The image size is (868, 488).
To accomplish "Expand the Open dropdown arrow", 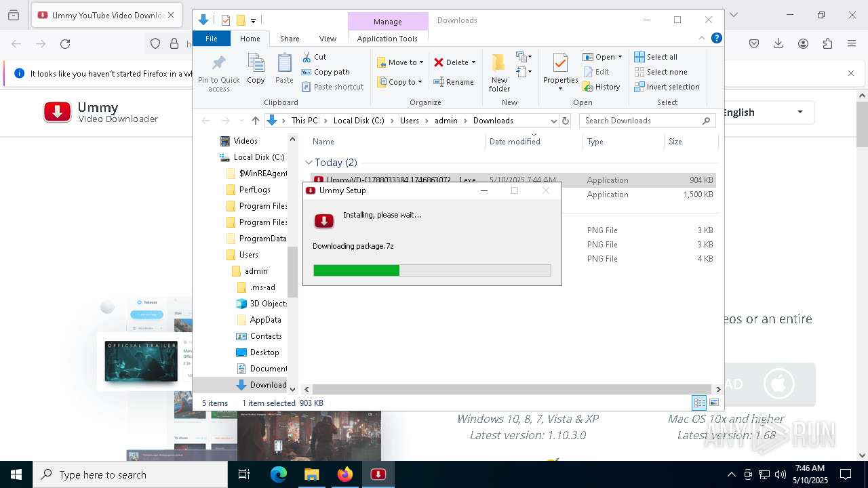I will pyautogui.click(x=620, y=57).
